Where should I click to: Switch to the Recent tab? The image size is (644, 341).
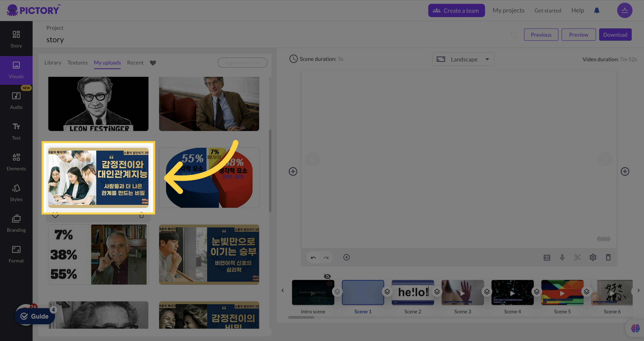[135, 63]
